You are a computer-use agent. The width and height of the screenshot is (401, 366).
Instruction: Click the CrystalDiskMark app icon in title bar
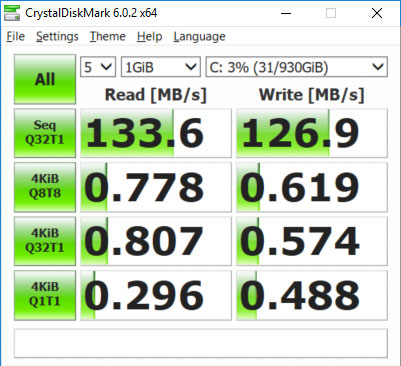click(x=11, y=13)
